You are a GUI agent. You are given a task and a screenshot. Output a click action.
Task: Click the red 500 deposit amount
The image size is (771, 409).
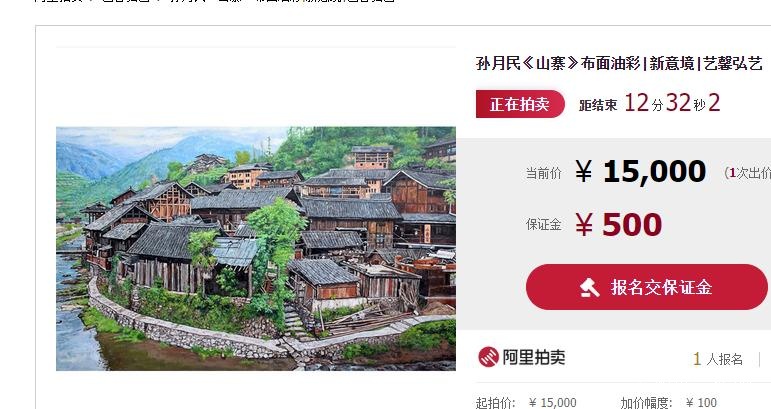[632, 225]
